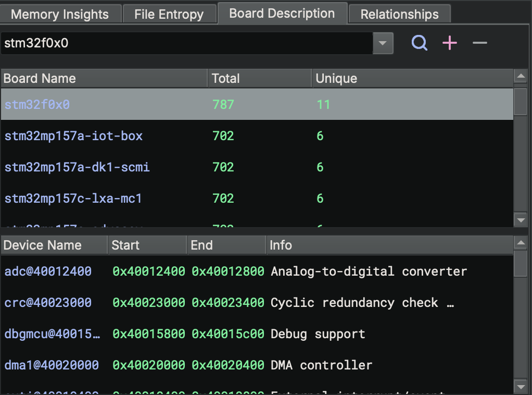Select the stm32f0x0 board row
532x395 pixels.
click(x=257, y=104)
